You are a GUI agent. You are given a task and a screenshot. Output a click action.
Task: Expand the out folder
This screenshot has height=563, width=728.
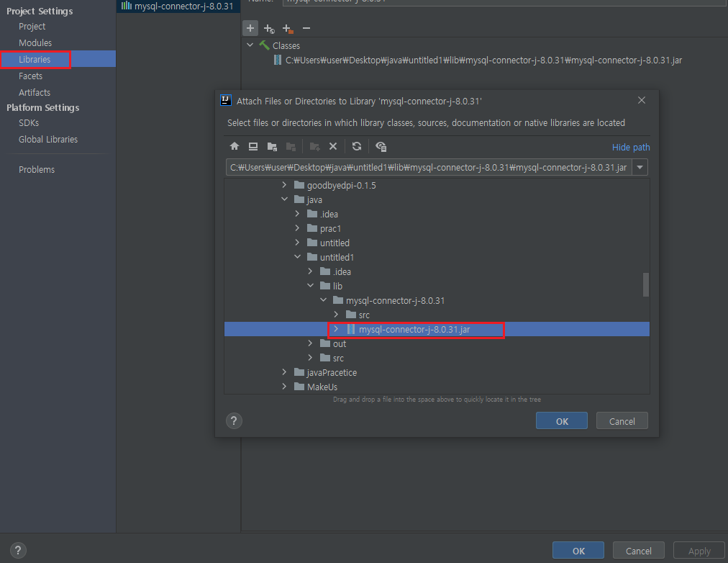(310, 343)
